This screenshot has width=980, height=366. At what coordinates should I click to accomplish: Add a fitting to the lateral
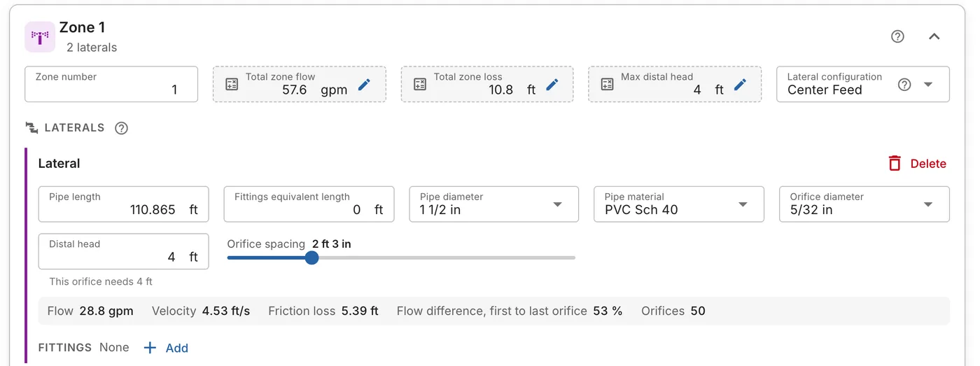point(166,348)
